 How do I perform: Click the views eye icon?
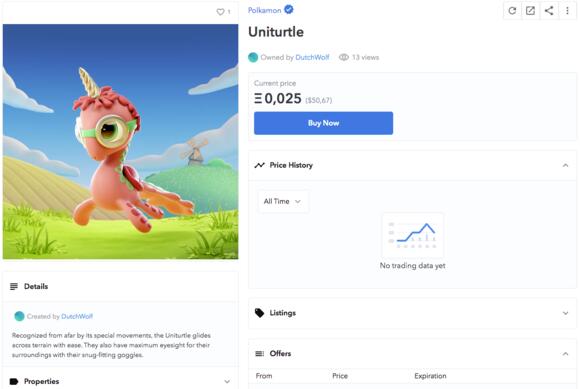coord(344,57)
